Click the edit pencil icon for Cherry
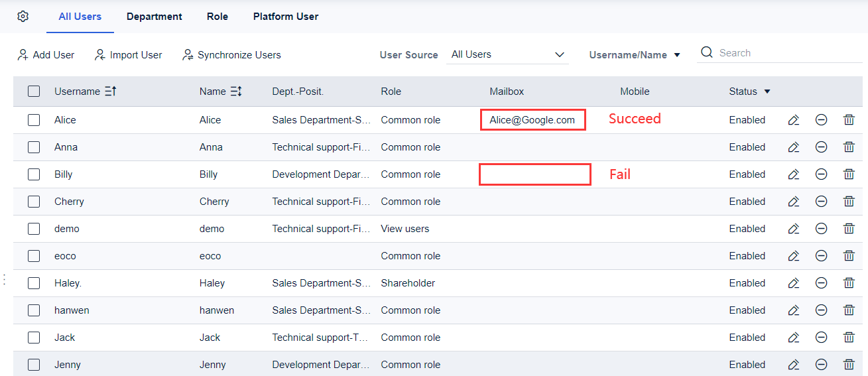Screen dimensions: 868x376 click(x=793, y=202)
